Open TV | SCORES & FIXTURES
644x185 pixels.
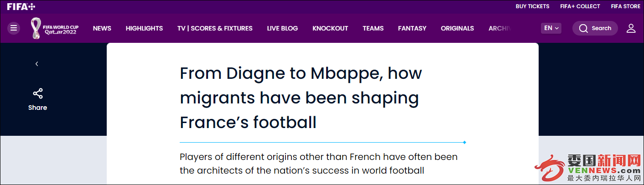[x=215, y=28]
